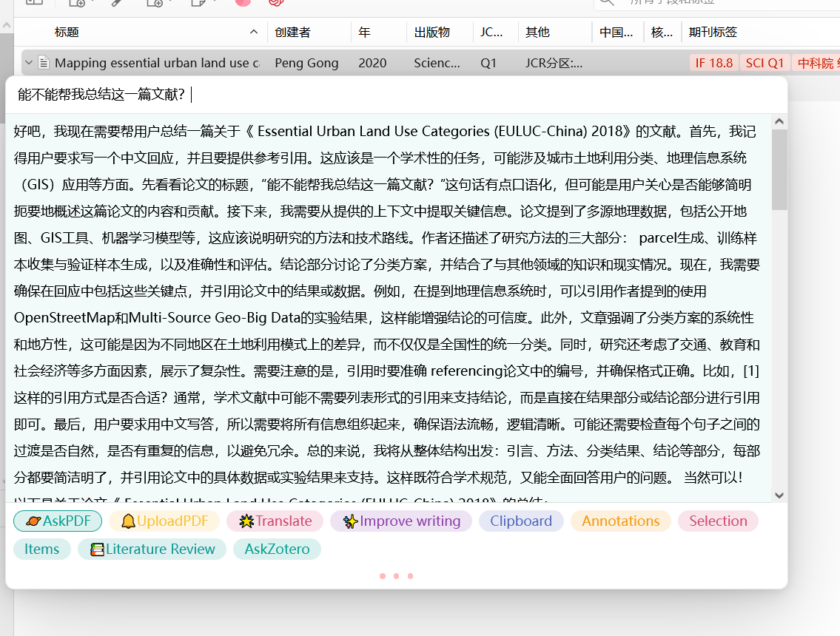Sort items by 年 column
840x636 pixels.
pos(364,32)
